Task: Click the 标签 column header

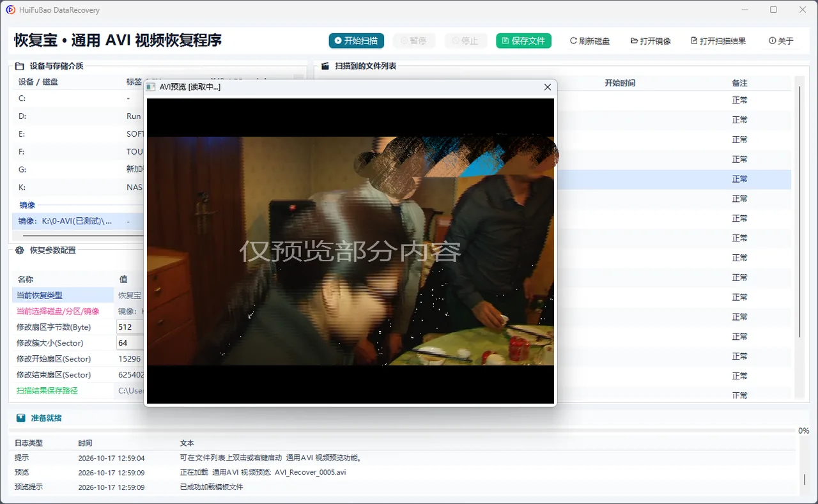Action: point(134,82)
